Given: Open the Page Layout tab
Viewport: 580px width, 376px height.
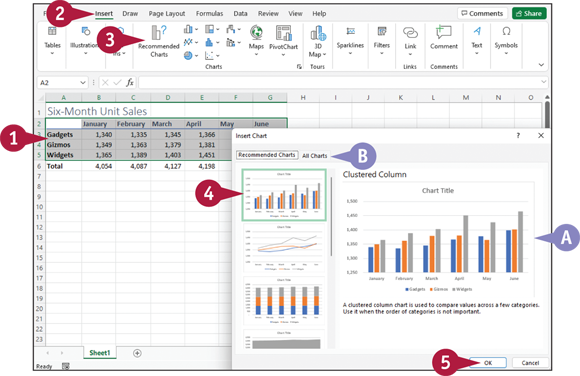Looking at the screenshot, I should pyautogui.click(x=167, y=14).
